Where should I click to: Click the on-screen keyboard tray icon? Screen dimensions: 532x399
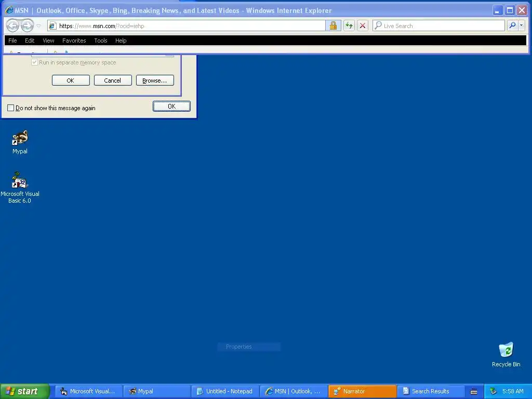[x=474, y=392]
